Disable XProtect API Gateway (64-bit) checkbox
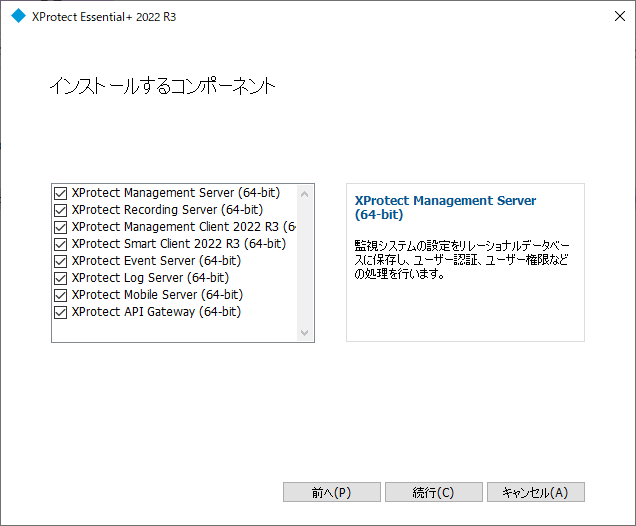The image size is (636, 526). (x=60, y=313)
